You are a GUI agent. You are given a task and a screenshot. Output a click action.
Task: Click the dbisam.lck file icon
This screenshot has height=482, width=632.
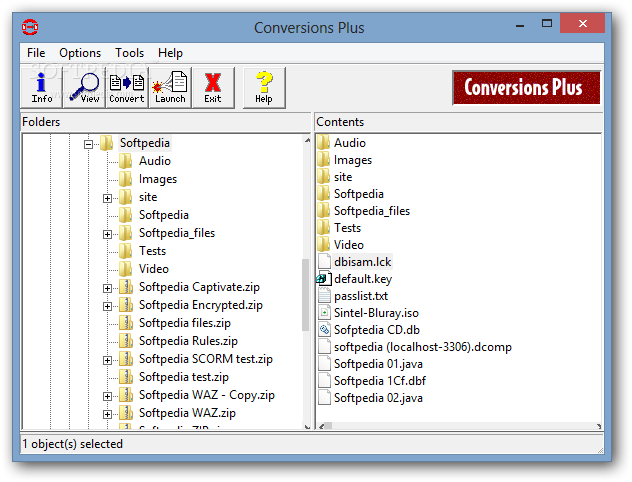pyautogui.click(x=324, y=262)
